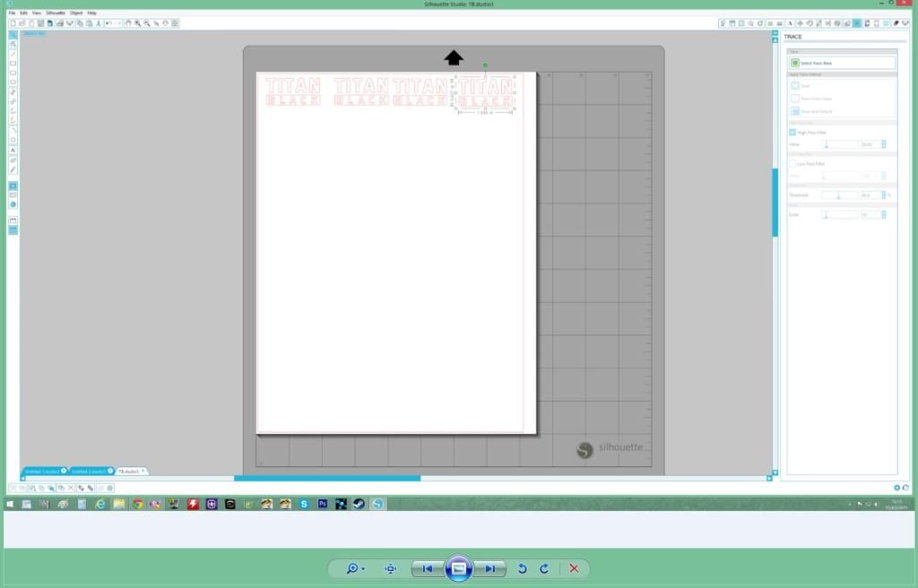The image size is (918, 588).
Task: Select the Line drawing tool
Action: pos(13,54)
